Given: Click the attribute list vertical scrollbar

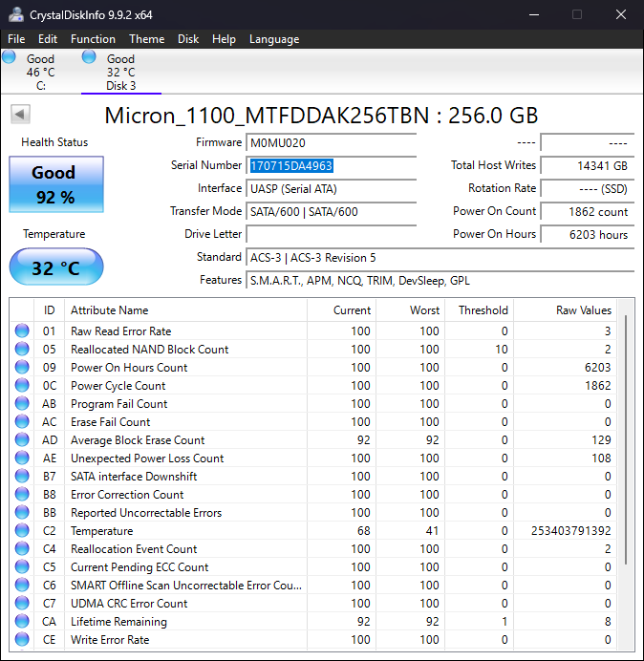Looking at the screenshot, I should 626,438.
